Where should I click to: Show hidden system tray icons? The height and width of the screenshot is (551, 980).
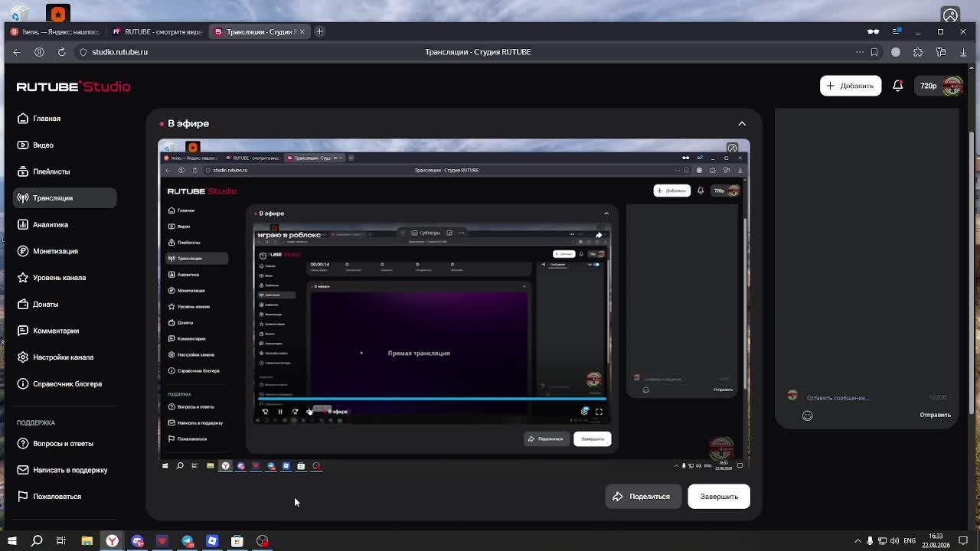tap(857, 541)
